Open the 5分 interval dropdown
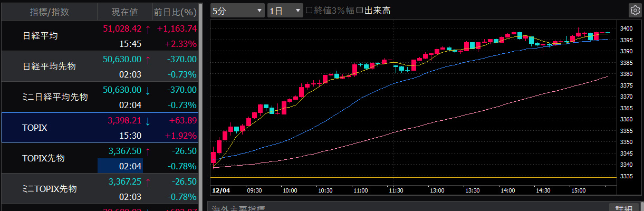This screenshot has height=211, width=644. (x=237, y=11)
